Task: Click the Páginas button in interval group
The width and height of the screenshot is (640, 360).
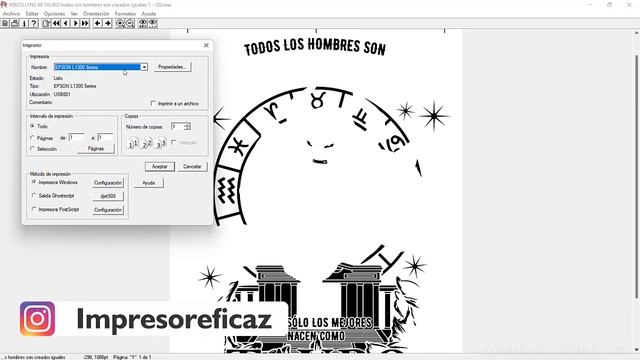Action: 96,149
